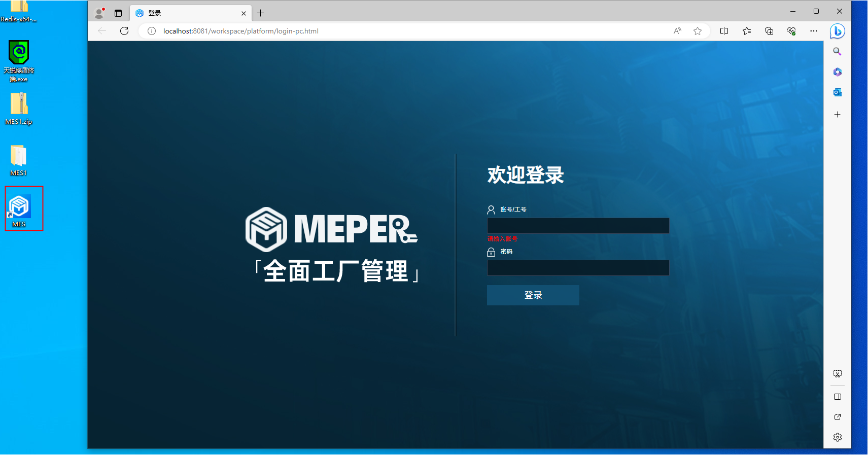Click the 登录 login button
The width and height of the screenshot is (868, 455).
533,295
